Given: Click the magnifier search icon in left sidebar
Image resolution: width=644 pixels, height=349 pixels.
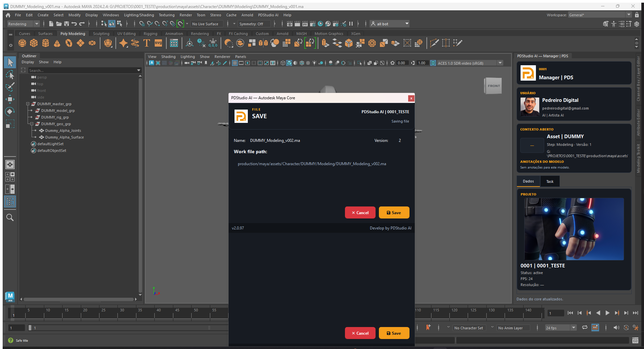Looking at the screenshot, I should point(10,217).
